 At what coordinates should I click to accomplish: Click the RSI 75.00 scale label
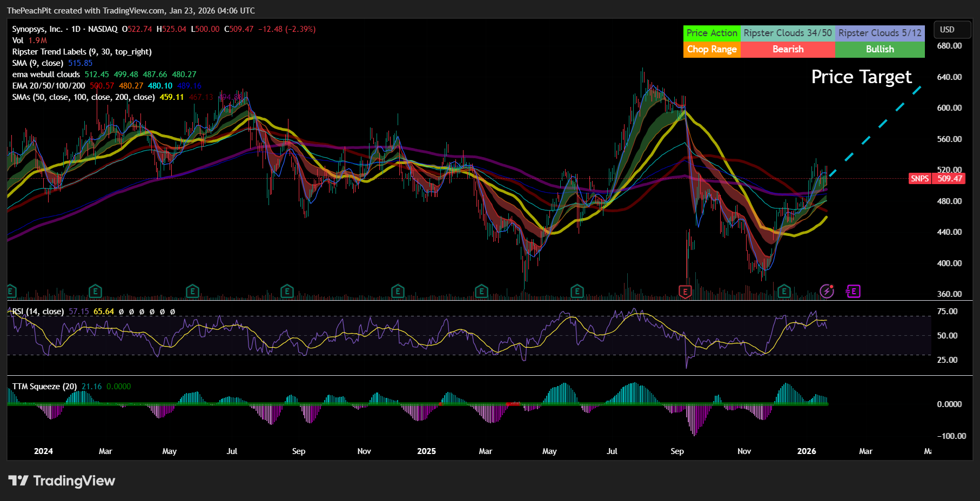[x=947, y=312]
